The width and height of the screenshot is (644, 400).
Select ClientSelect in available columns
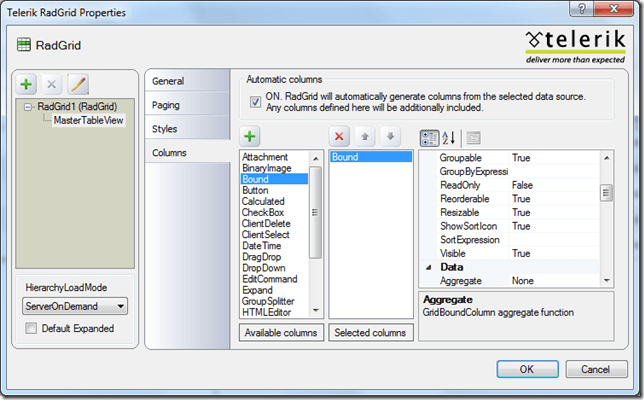(274, 234)
